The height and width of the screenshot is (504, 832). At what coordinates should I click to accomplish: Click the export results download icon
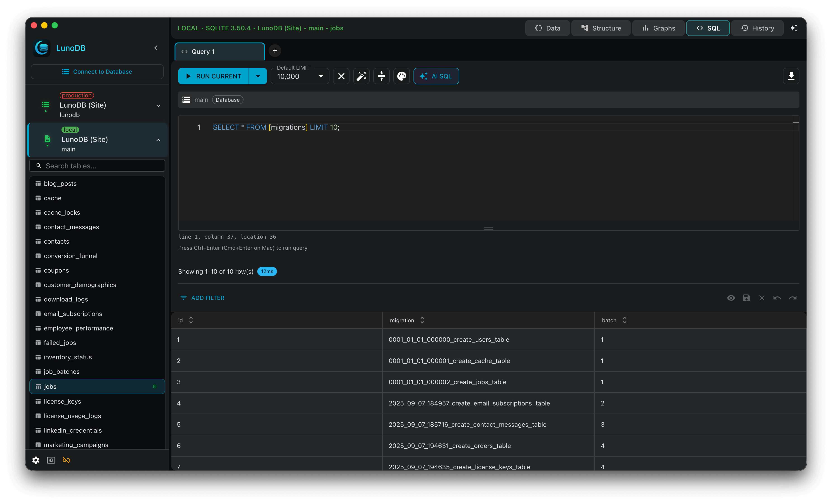pos(791,76)
